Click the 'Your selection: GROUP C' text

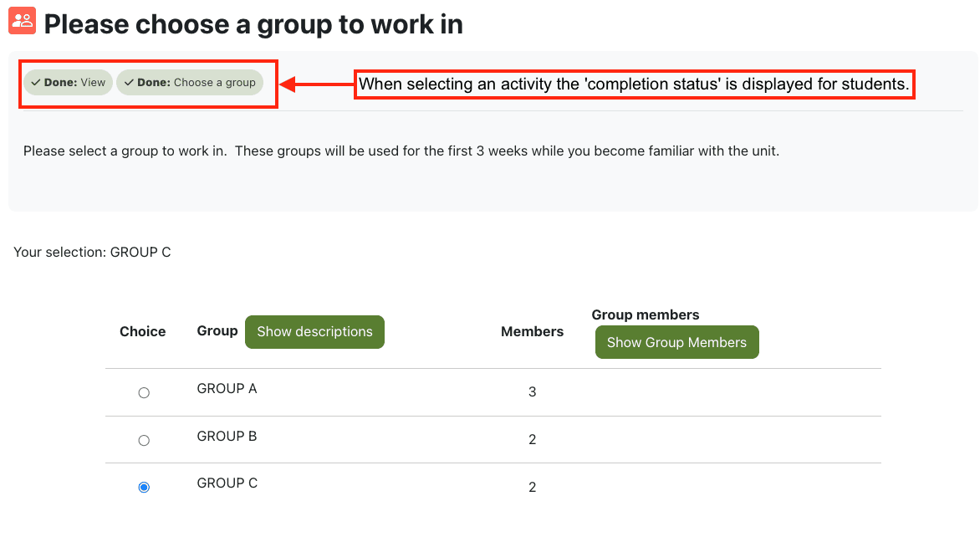pyautogui.click(x=92, y=252)
